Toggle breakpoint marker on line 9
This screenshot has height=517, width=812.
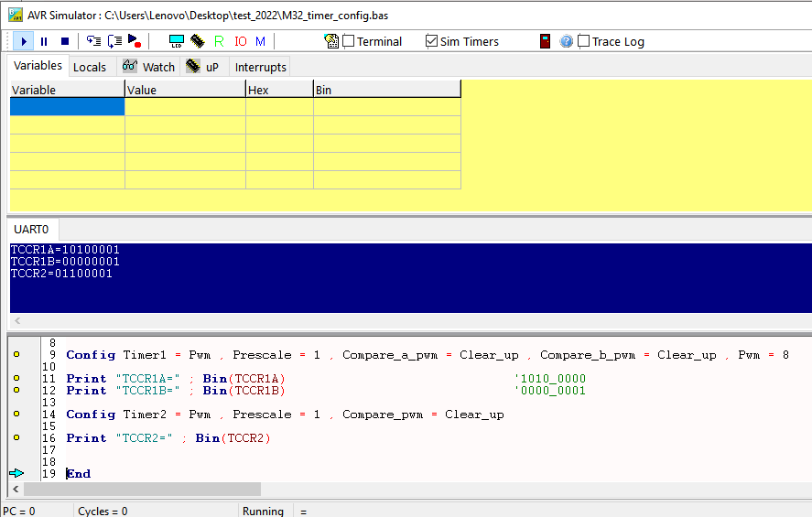click(x=16, y=354)
